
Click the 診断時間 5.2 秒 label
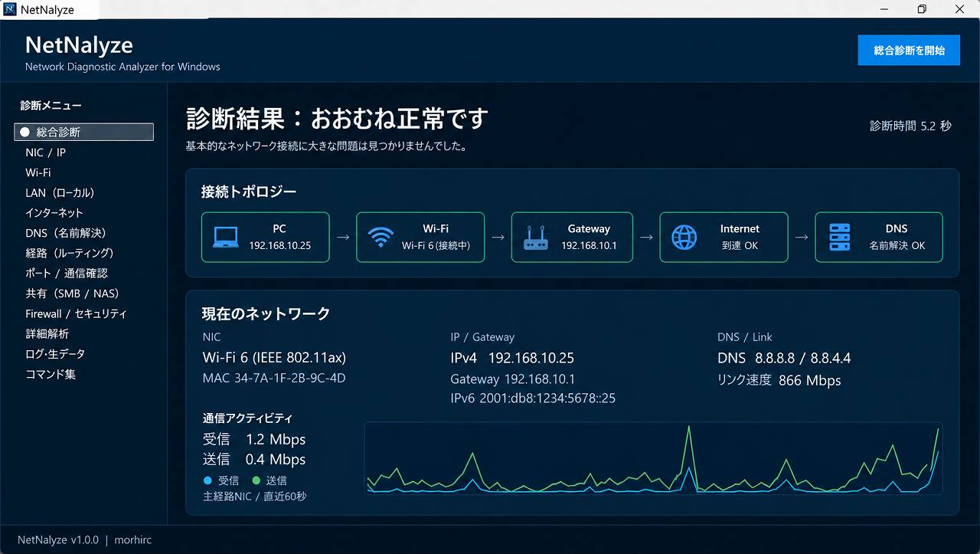[910, 126]
